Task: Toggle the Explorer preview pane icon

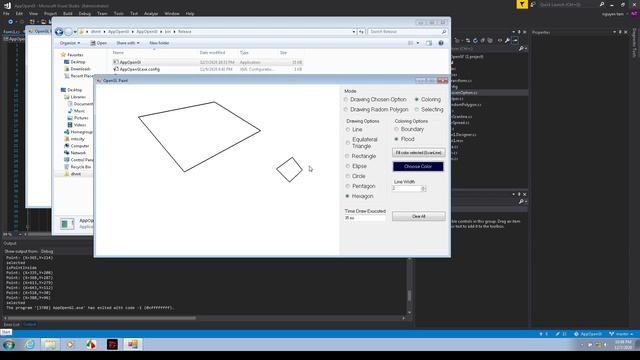Action: click(x=429, y=43)
